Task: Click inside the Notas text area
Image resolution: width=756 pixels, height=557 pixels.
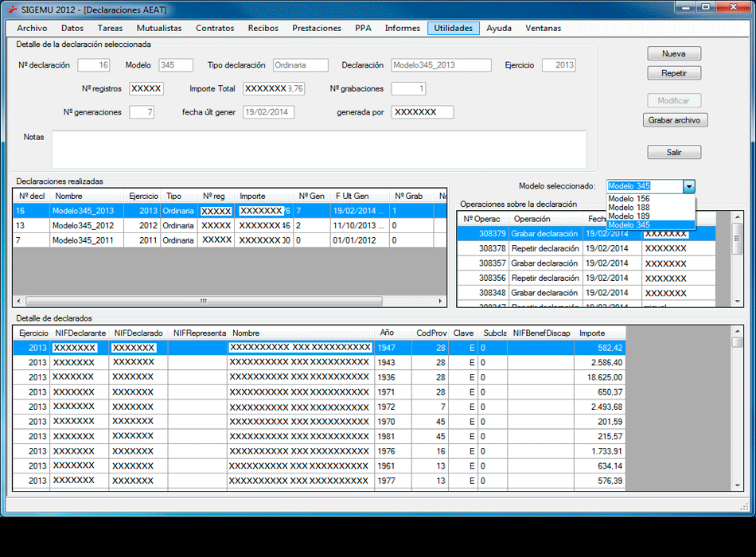Action: pyautogui.click(x=319, y=149)
